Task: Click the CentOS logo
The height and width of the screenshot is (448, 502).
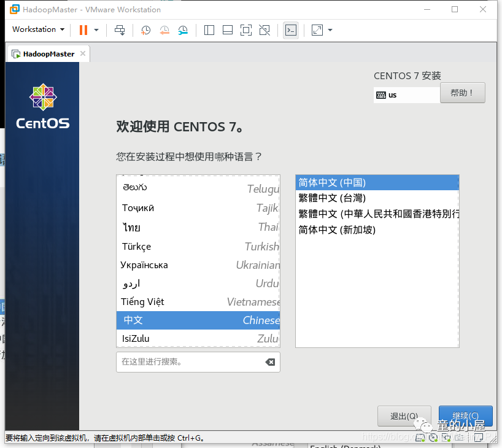Action: [x=42, y=106]
